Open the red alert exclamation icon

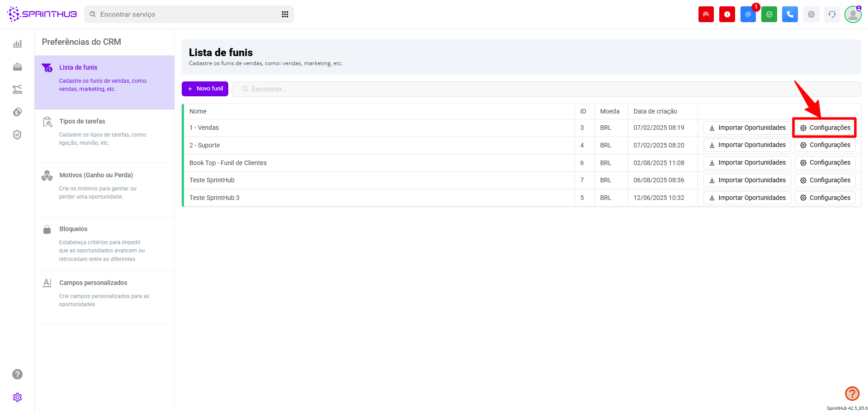point(727,14)
